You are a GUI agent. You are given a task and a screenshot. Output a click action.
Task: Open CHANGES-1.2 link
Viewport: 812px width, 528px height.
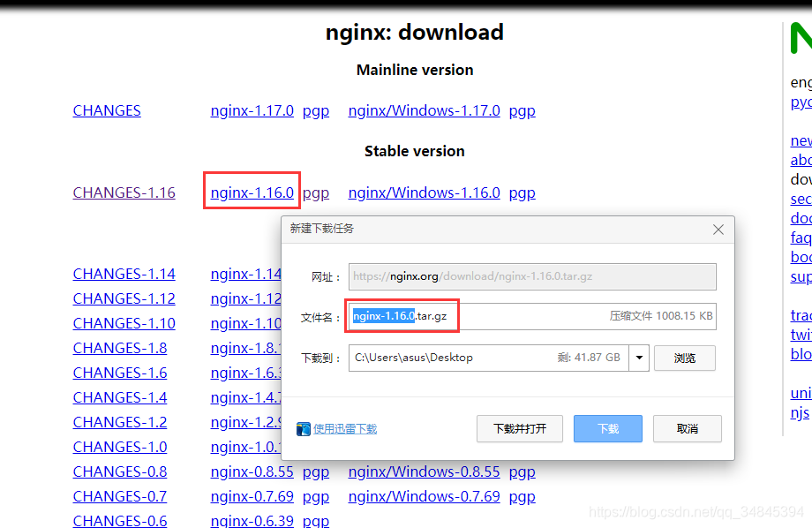[120, 422]
